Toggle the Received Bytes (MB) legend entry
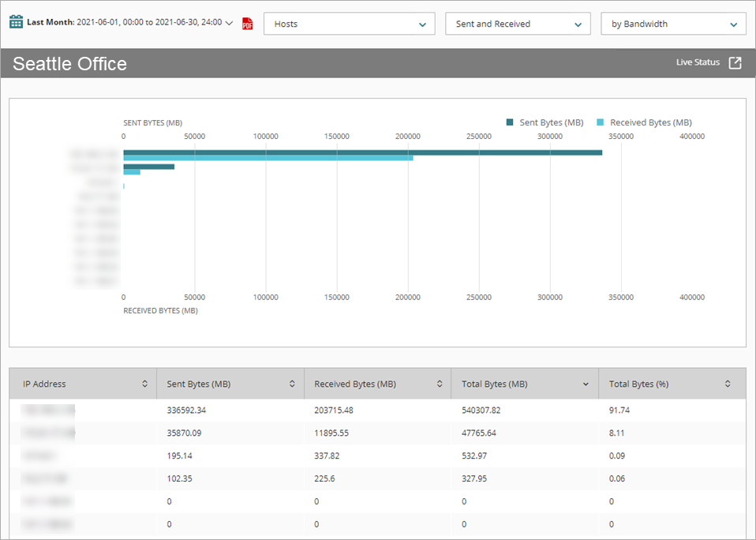 pyautogui.click(x=650, y=122)
